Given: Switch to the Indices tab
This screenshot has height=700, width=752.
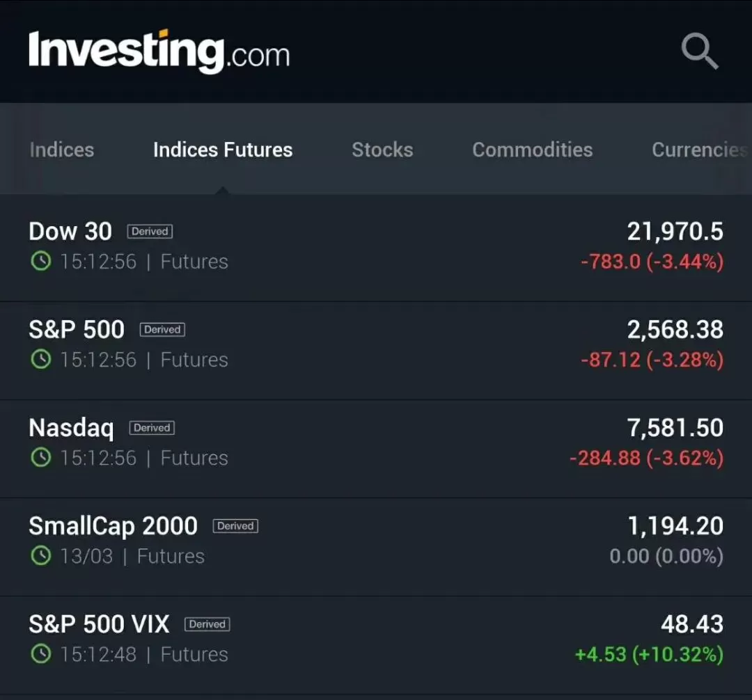Looking at the screenshot, I should 62,150.
